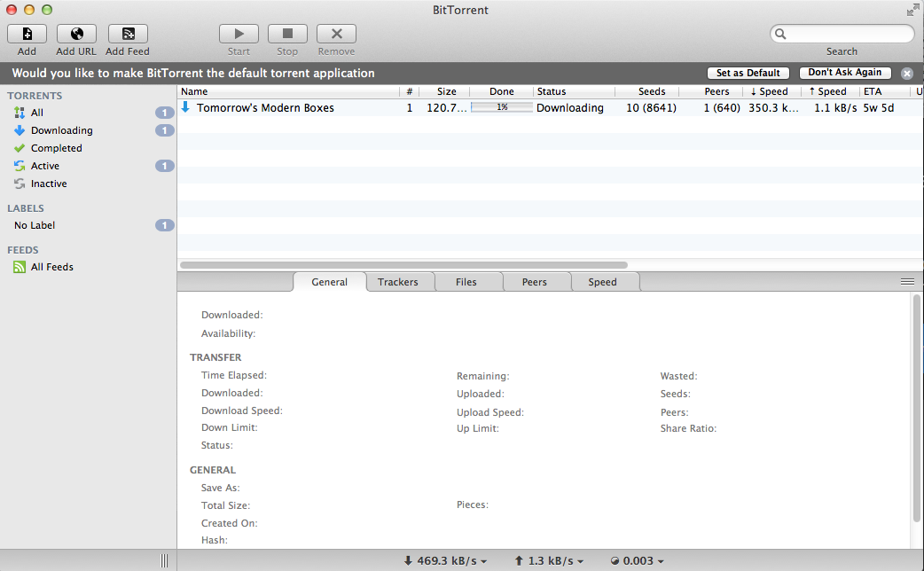Click the 1% progress bar

(502, 107)
